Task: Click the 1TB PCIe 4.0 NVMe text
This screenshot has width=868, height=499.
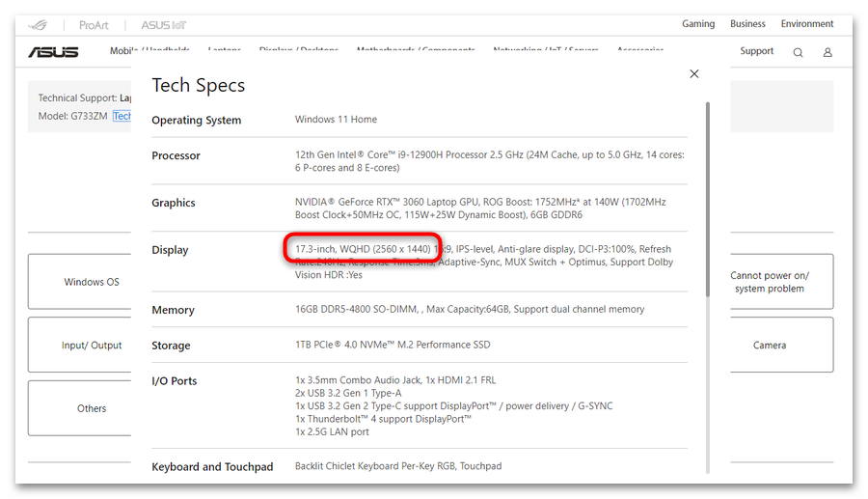Action: 393,345
